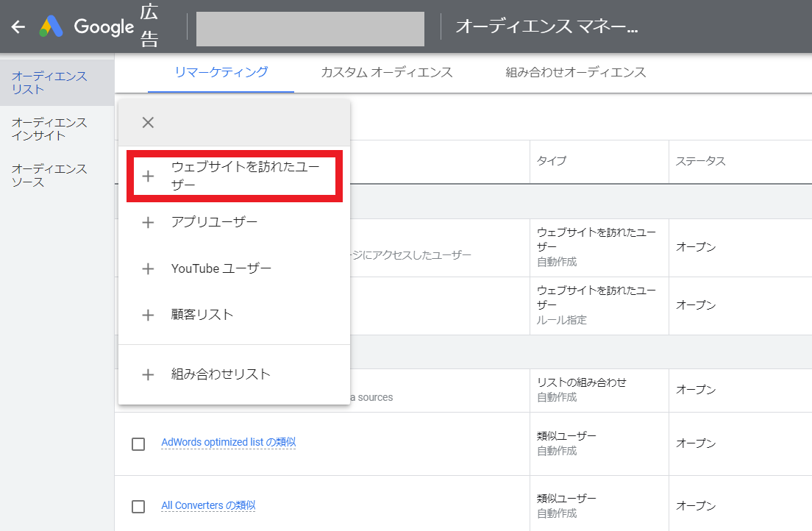The image size is (812, 531).
Task: Close the add-list popup menu
Action: pyautogui.click(x=148, y=123)
